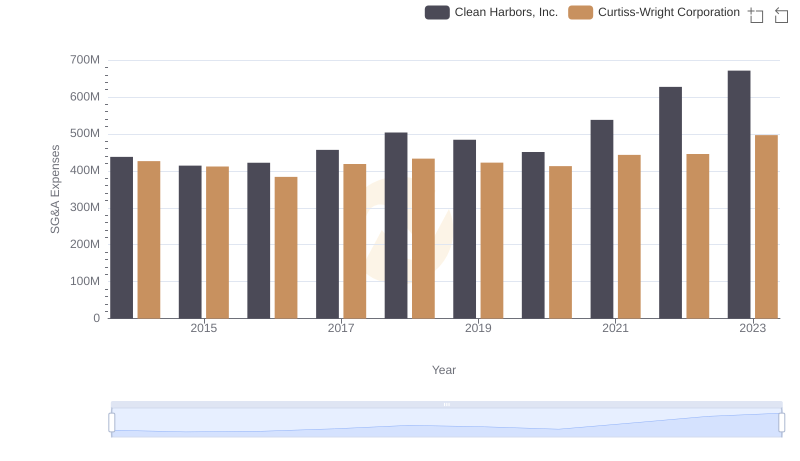The width and height of the screenshot is (800, 461).
Task: Click the 200M y-axis label
Action: point(85,244)
